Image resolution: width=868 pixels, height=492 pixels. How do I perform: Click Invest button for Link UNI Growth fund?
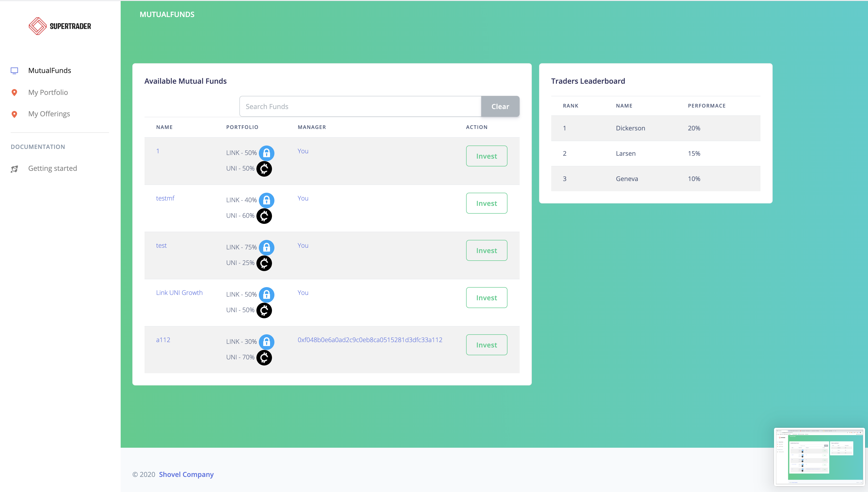pos(487,298)
